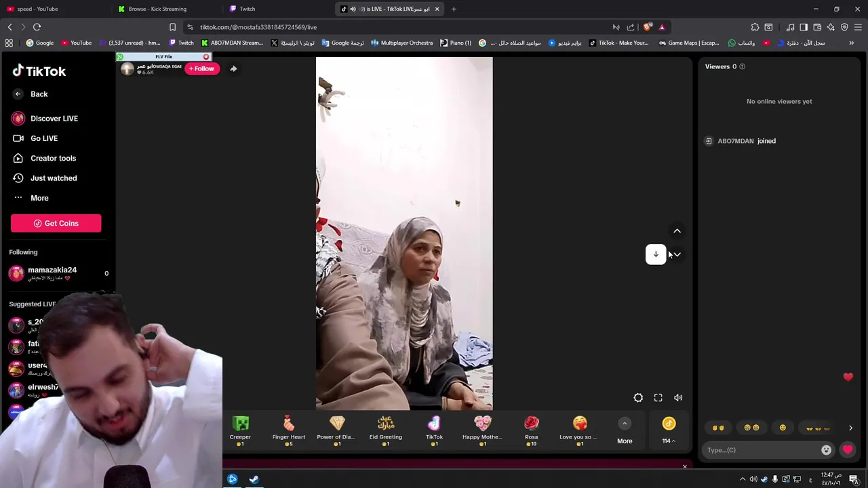Click the TikTok logo
This screenshot has height=488, width=868.
pos(39,71)
